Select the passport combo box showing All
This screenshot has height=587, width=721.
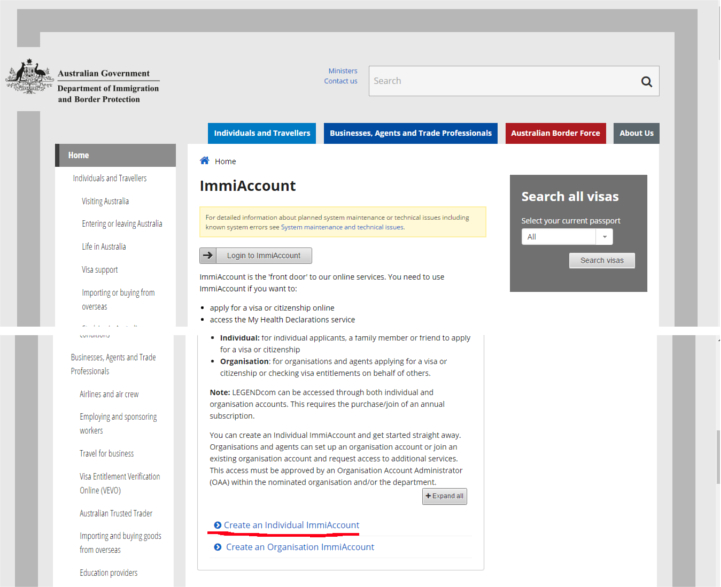click(x=567, y=237)
